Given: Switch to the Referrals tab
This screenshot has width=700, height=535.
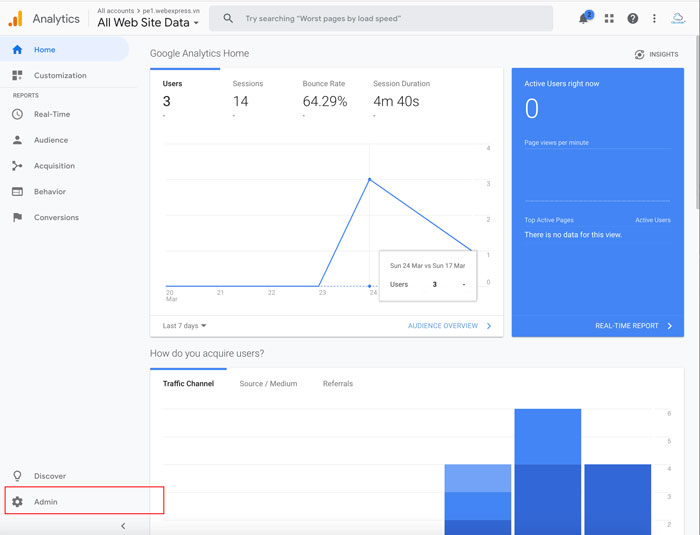Looking at the screenshot, I should (337, 384).
